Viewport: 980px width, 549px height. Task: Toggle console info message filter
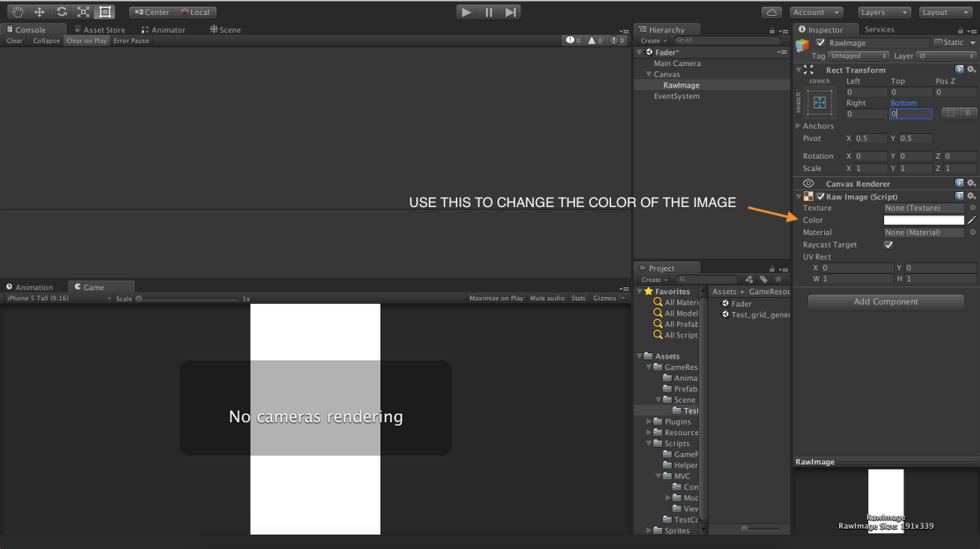(573, 41)
